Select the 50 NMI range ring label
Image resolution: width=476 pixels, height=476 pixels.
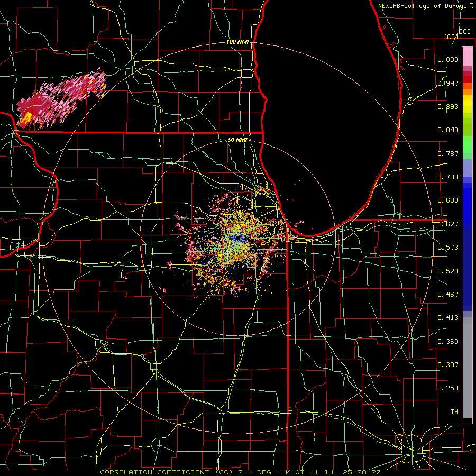pyautogui.click(x=237, y=140)
